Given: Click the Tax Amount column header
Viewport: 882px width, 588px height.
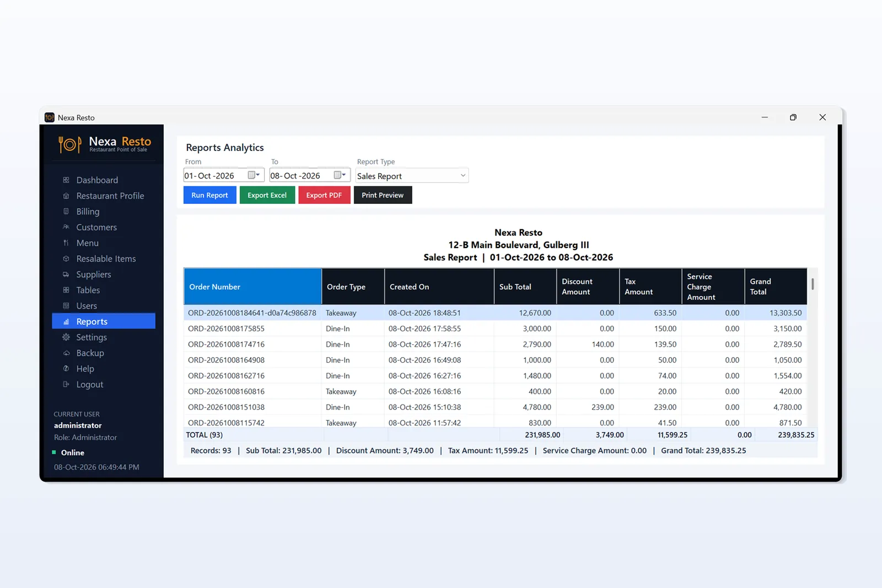Looking at the screenshot, I should click(650, 287).
